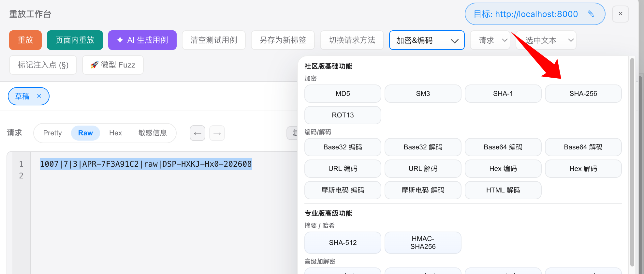Viewport: 644px width, 274px height.
Task: Open the 选中文本 dropdown
Action: 546,40
